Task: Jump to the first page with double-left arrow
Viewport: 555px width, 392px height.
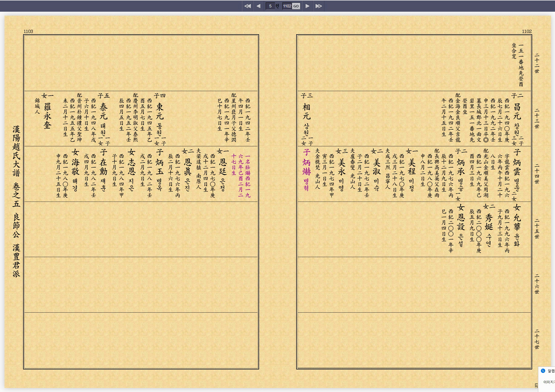Action: [247, 6]
